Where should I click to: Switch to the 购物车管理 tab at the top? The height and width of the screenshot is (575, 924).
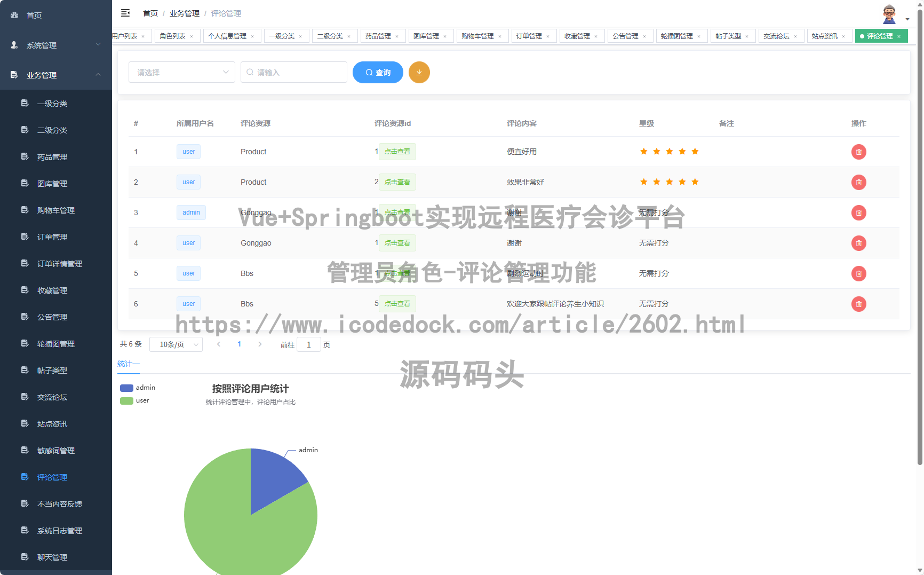point(479,36)
